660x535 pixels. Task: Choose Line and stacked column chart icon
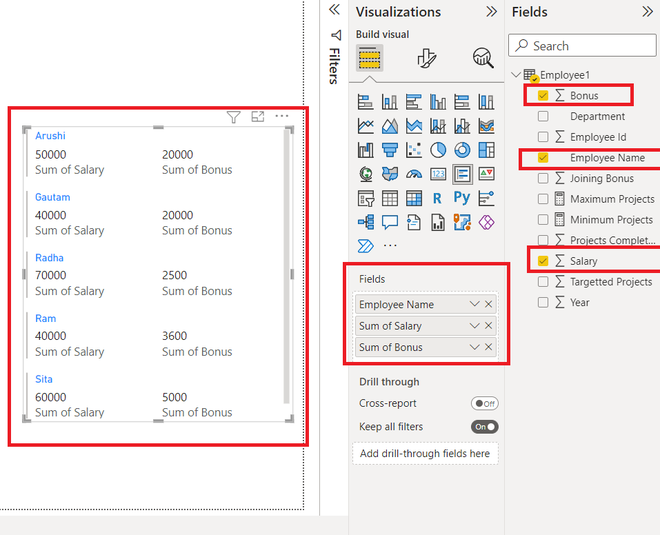tap(438, 126)
